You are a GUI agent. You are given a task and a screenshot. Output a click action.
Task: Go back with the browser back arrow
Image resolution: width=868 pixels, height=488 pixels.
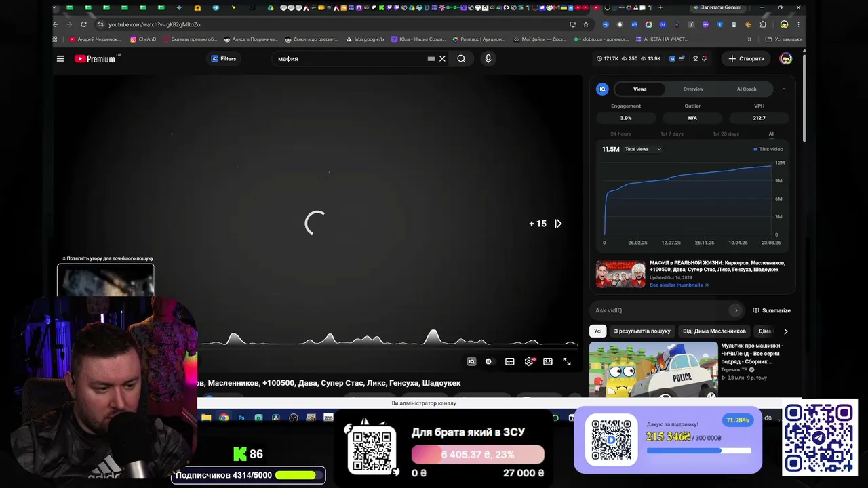click(x=56, y=24)
